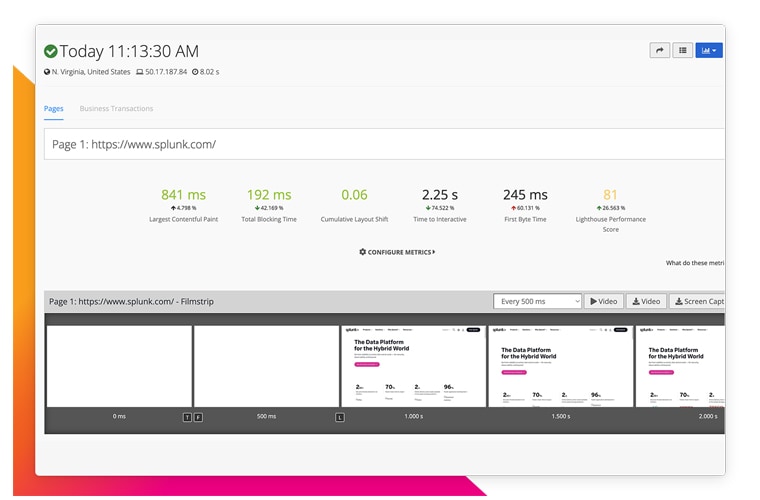Screen dimensions: 760x500
Task: Click the Filmstrip panel title text
Action: 131,301
